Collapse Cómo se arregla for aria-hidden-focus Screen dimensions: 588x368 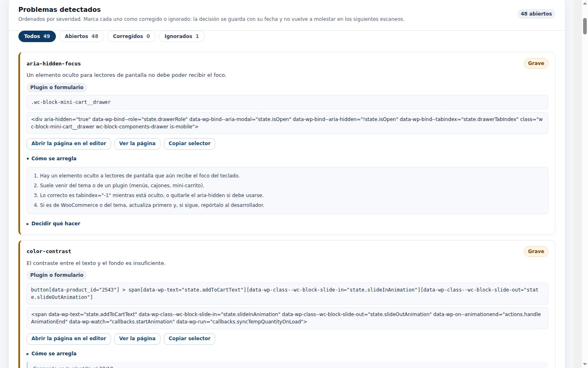51,159
